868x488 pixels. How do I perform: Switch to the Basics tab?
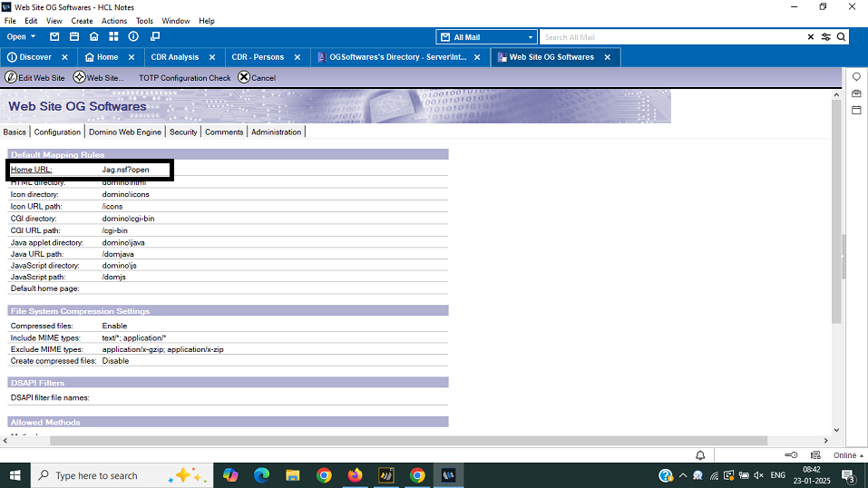coord(15,132)
